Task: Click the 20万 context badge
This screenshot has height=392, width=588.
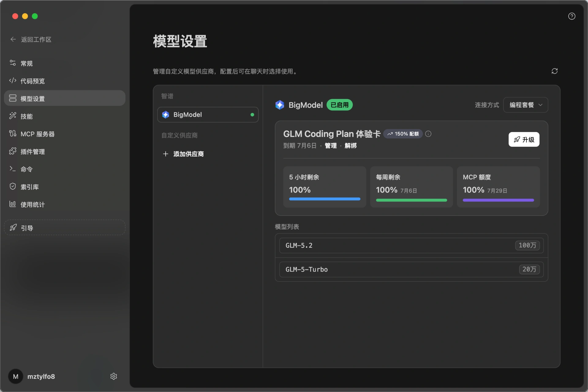Action: click(529, 269)
